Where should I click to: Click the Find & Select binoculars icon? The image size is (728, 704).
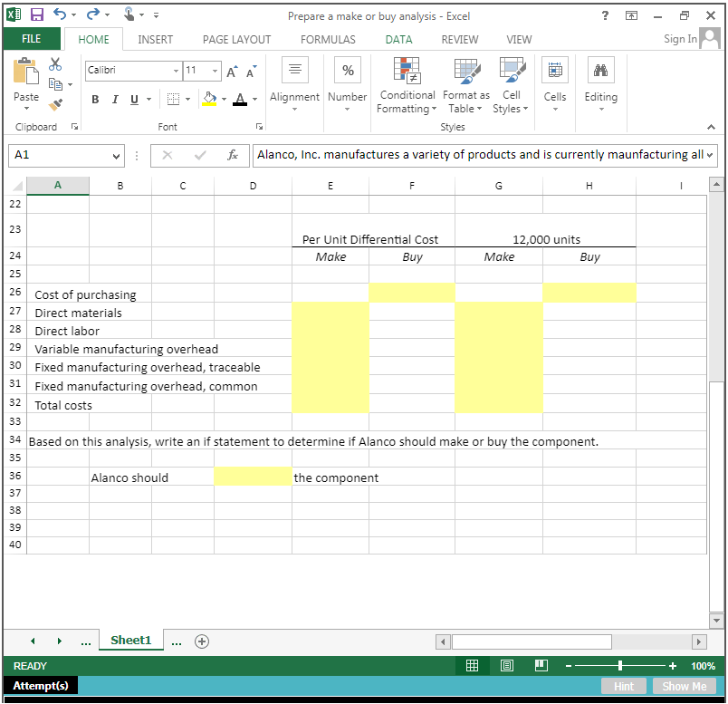[601, 70]
